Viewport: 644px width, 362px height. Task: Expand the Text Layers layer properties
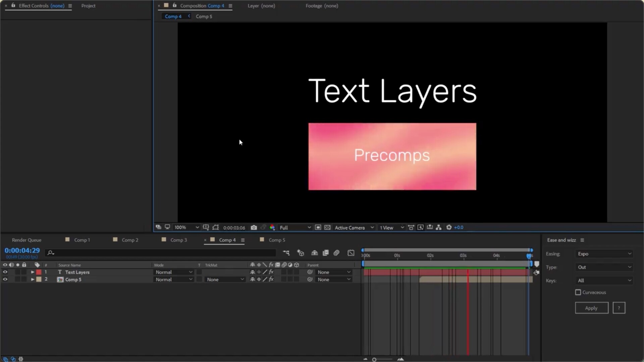[x=33, y=272]
